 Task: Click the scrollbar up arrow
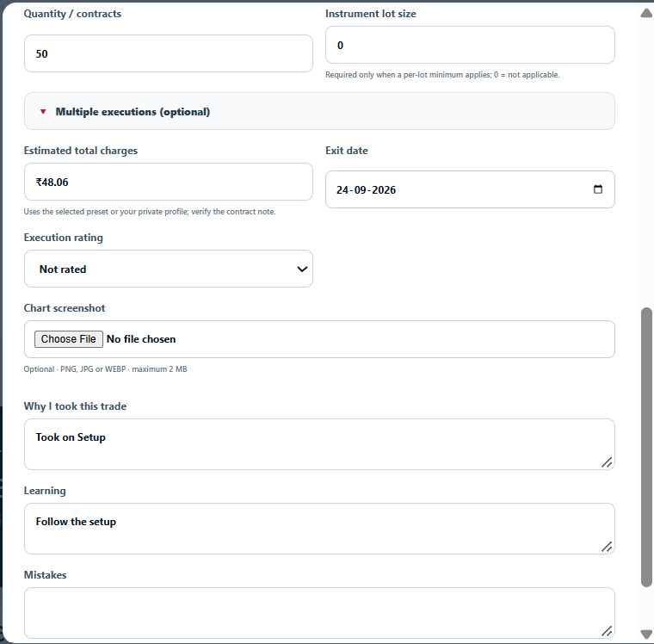click(x=646, y=14)
